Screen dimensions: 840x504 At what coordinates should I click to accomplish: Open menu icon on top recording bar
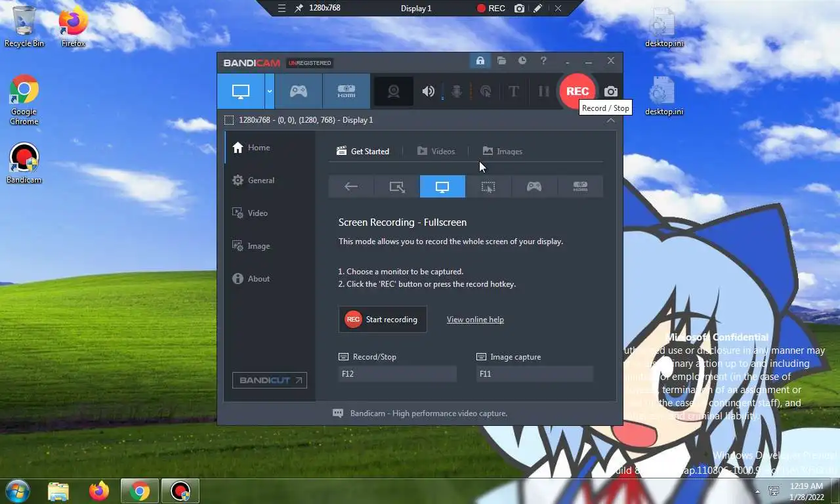click(x=282, y=9)
